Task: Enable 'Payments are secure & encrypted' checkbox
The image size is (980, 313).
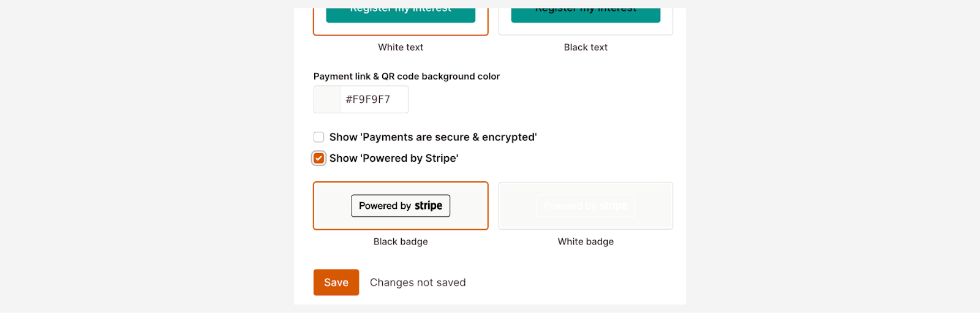Action: pos(318,137)
